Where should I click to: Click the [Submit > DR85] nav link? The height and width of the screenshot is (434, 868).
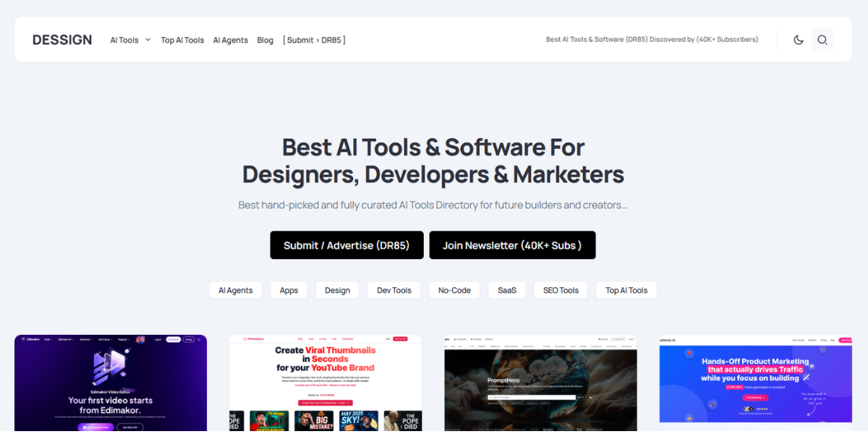[x=314, y=41]
